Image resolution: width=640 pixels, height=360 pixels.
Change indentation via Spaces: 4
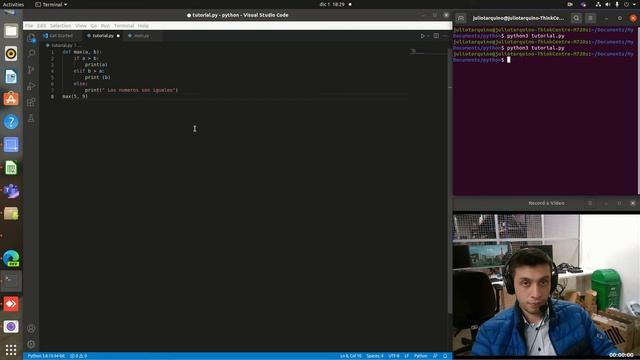click(375, 356)
